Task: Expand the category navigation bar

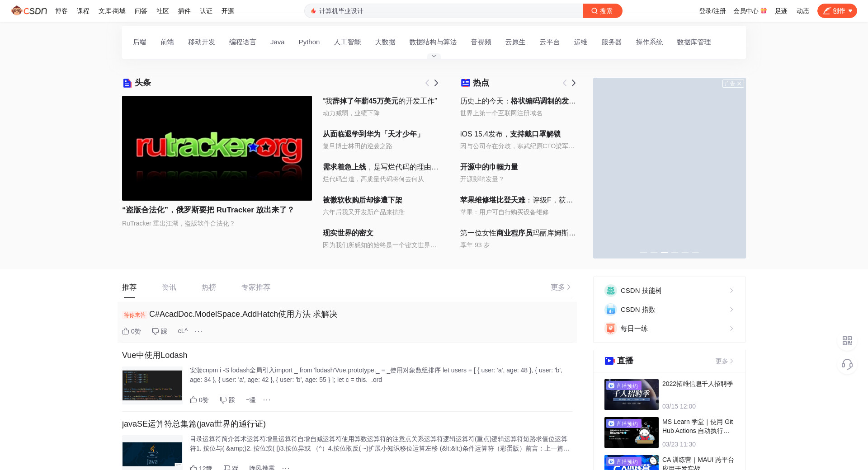Action: point(434,56)
